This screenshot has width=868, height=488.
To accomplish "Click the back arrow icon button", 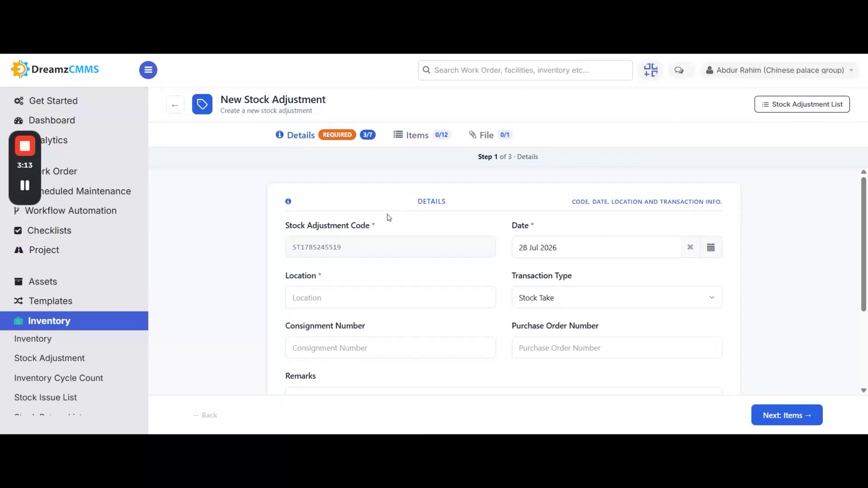I will pyautogui.click(x=175, y=105).
